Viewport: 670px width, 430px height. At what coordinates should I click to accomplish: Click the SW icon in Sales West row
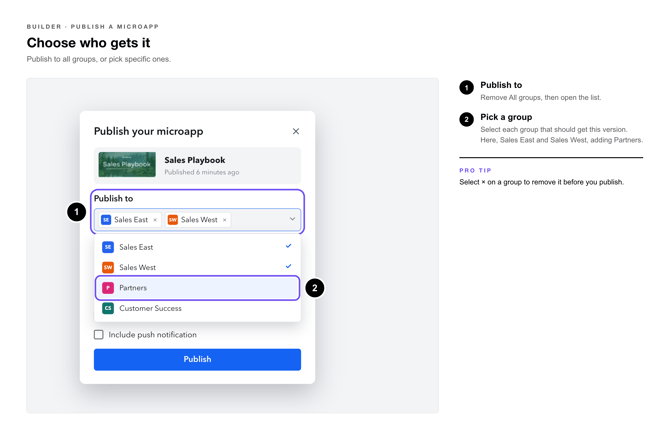108,267
